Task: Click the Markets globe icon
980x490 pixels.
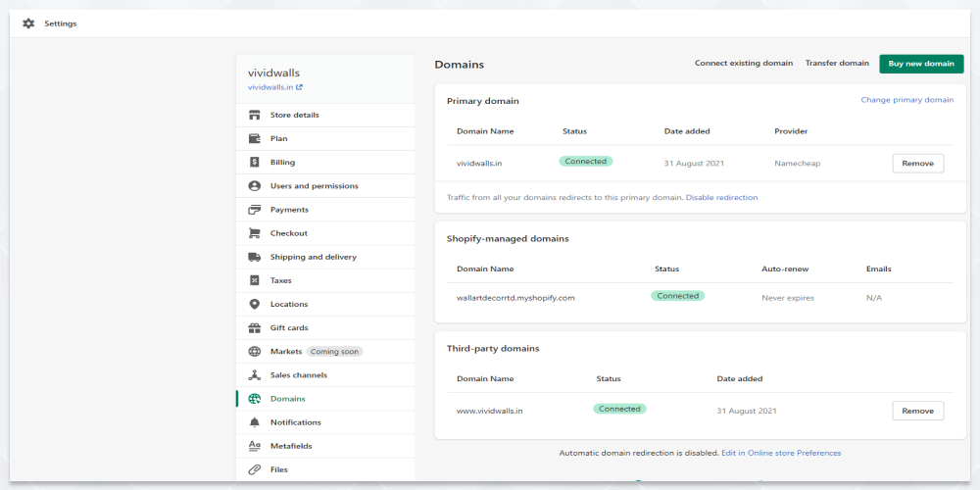Action: click(x=255, y=351)
